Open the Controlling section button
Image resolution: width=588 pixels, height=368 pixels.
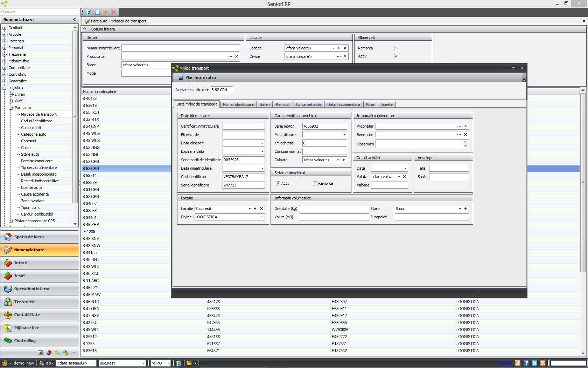40,341
